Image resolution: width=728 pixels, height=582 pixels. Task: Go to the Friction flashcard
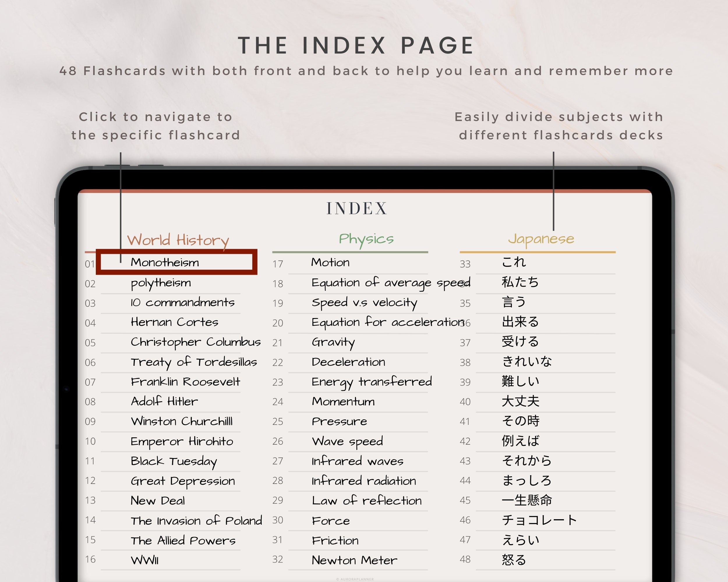tap(335, 540)
